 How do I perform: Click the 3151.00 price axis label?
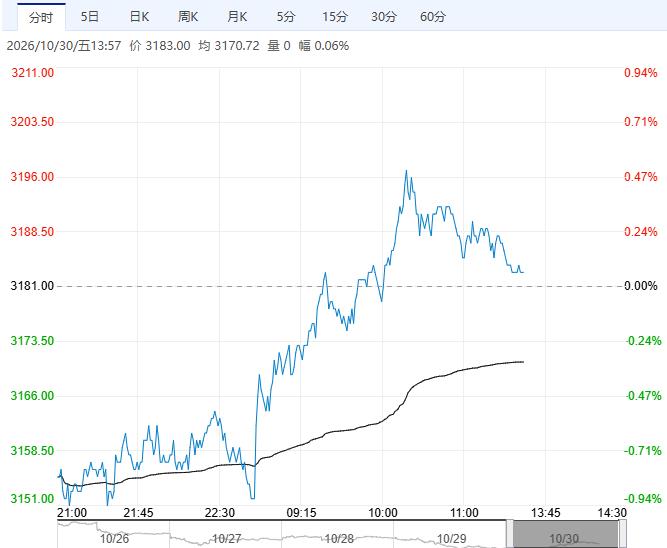33,499
